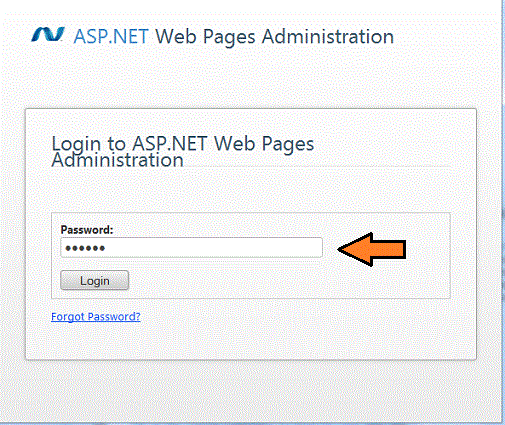This screenshot has height=425, width=505.
Task: Focus the Password input field
Action: [191, 247]
